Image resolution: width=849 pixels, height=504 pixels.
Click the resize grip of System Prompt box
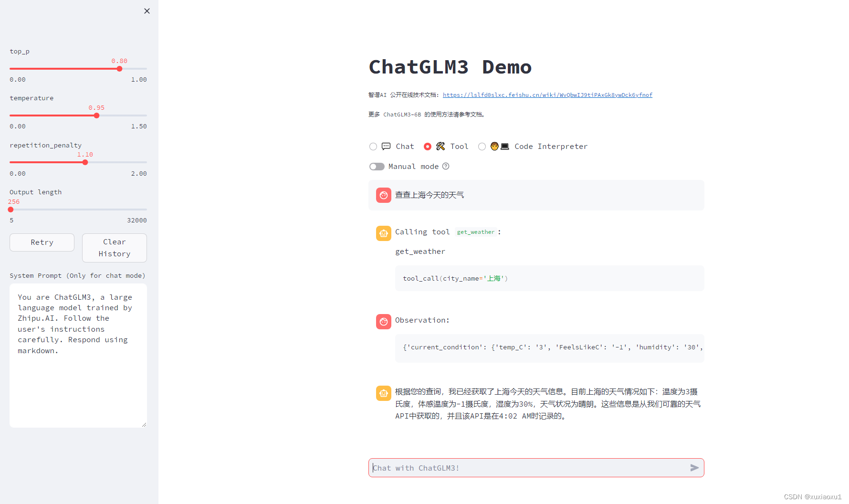coord(144,424)
